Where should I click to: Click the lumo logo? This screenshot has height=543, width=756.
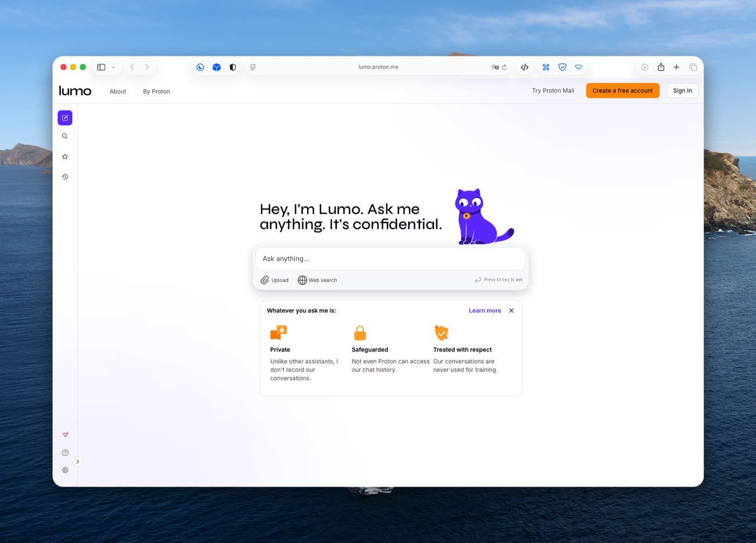tap(75, 91)
